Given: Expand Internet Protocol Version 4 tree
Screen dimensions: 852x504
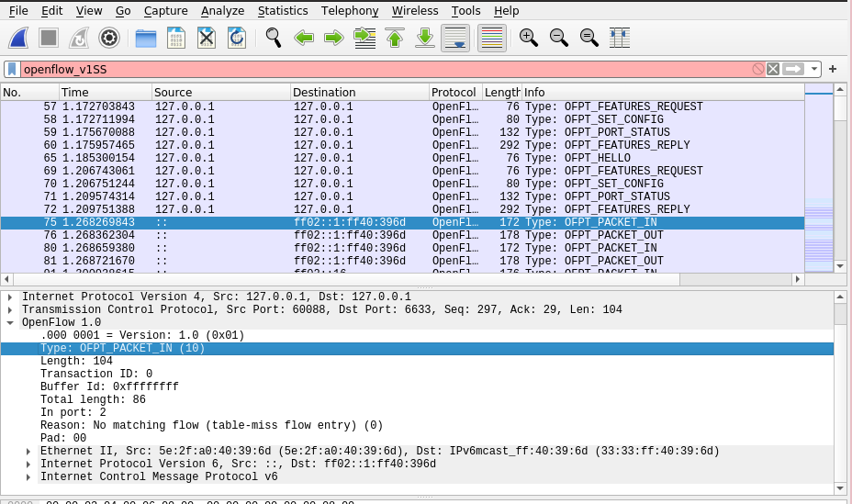Looking at the screenshot, I should (x=10, y=297).
